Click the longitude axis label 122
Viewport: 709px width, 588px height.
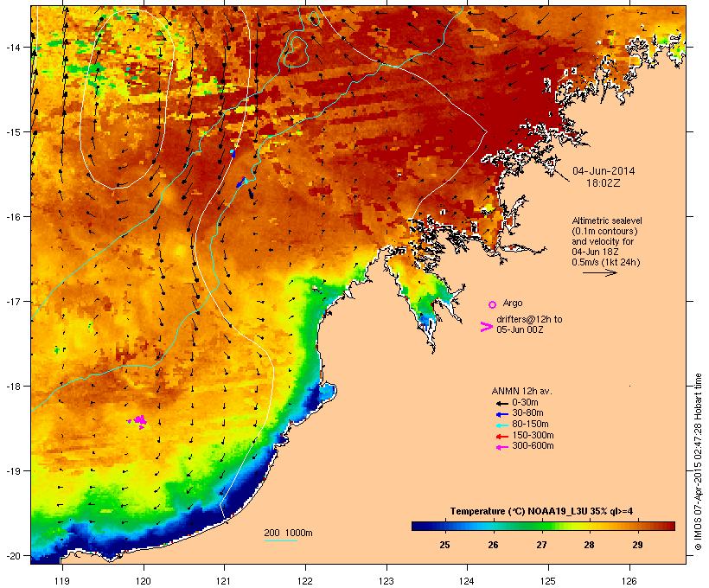(x=304, y=581)
